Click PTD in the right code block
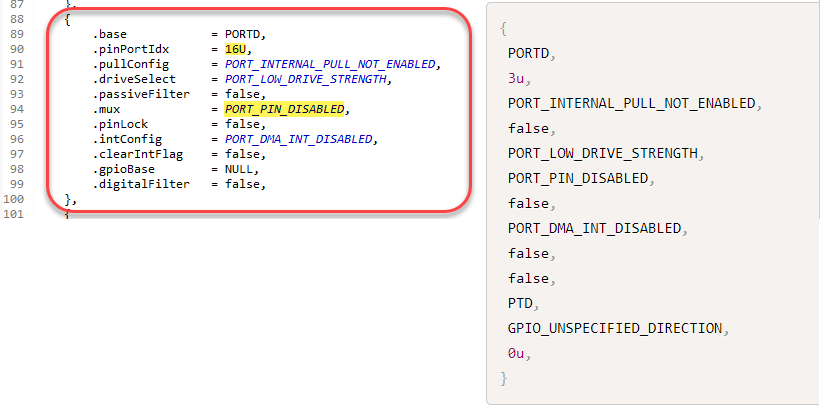The height and width of the screenshot is (409, 820). [522, 304]
